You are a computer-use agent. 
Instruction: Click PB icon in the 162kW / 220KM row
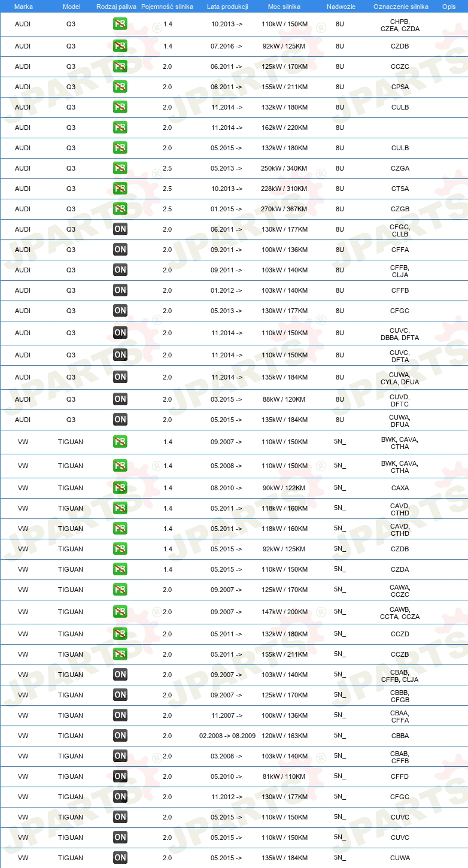(120, 128)
